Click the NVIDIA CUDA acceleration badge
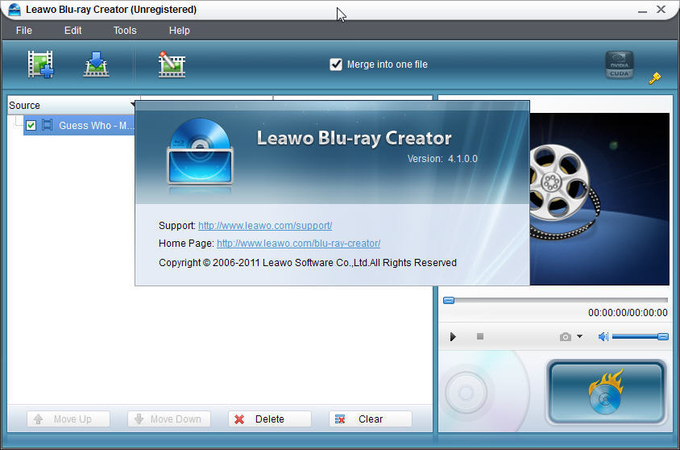The height and width of the screenshot is (450, 680). 619,65
